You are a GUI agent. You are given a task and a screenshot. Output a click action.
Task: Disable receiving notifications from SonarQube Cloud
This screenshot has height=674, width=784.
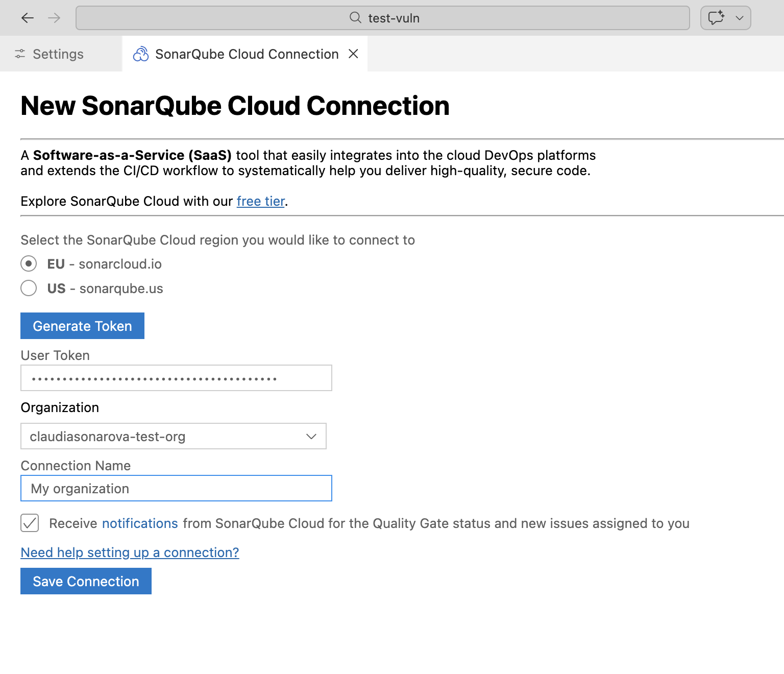tap(30, 523)
